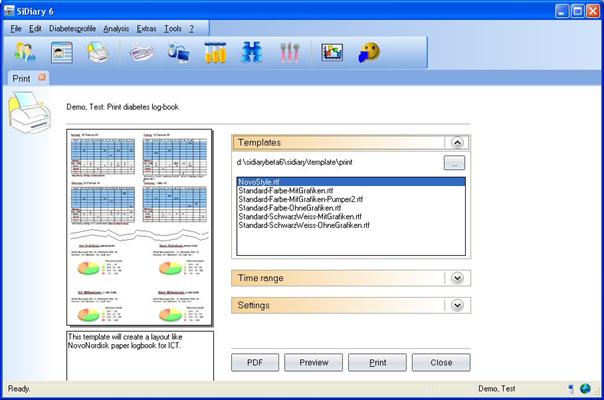604x400 pixels.
Task: Collapse the Templates section
Action: click(x=457, y=143)
